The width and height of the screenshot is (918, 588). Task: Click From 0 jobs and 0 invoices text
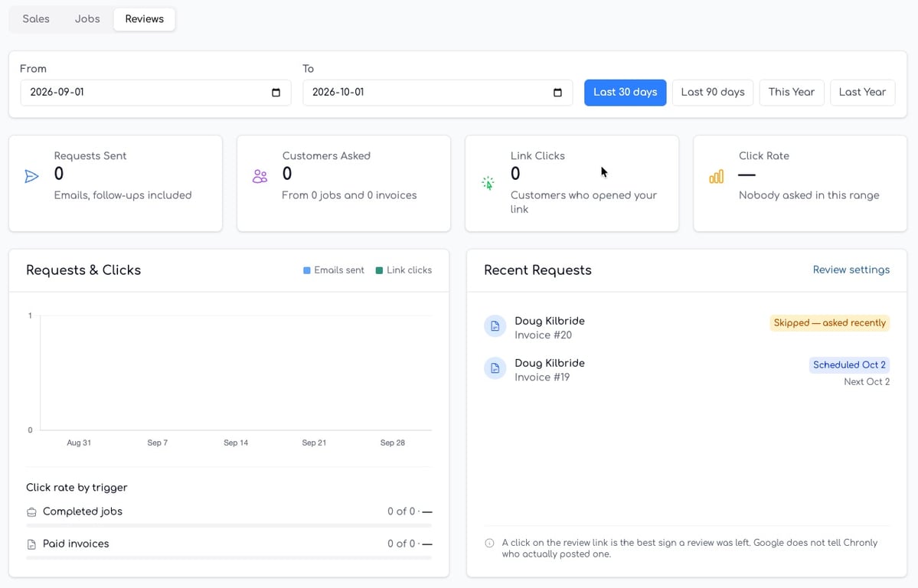point(349,195)
